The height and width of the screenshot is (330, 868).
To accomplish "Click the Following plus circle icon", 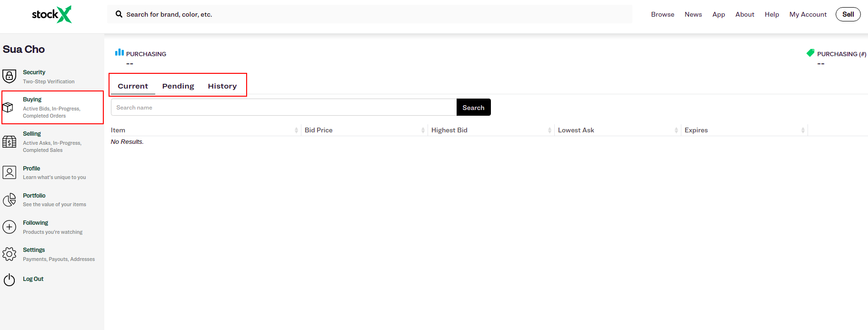I will click(x=10, y=227).
